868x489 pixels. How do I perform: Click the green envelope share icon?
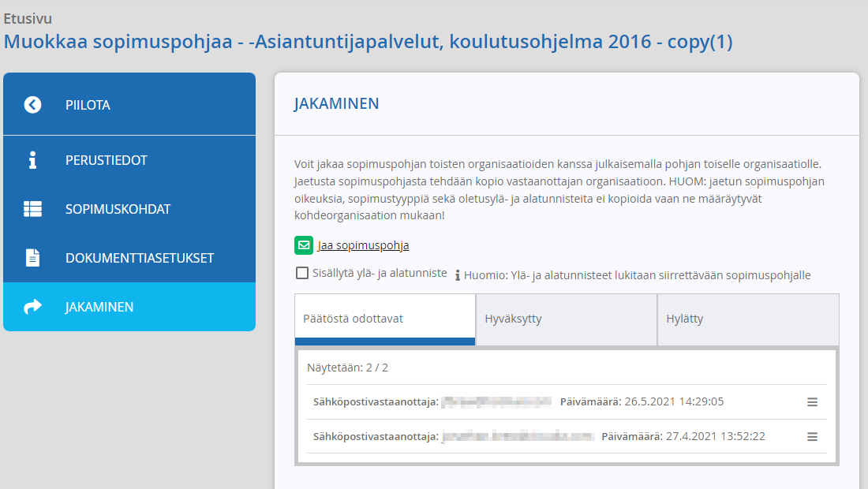click(303, 245)
